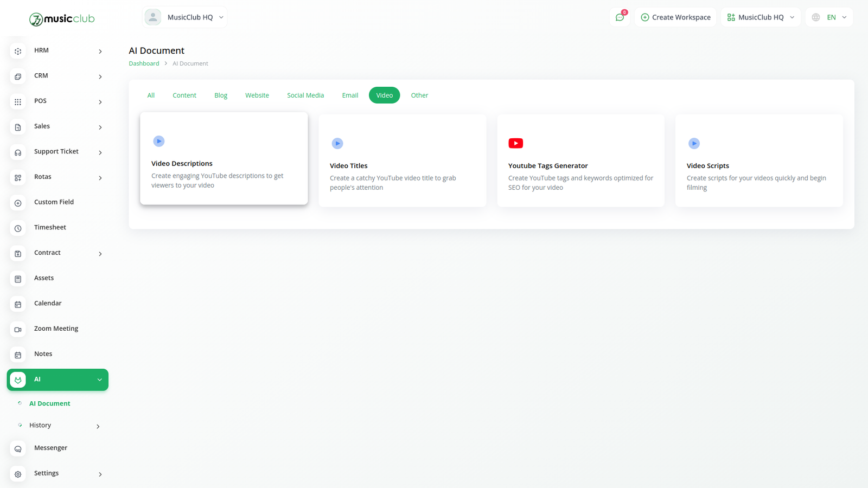868x488 pixels.
Task: Collapse the AI menu chevron
Action: 100,380
